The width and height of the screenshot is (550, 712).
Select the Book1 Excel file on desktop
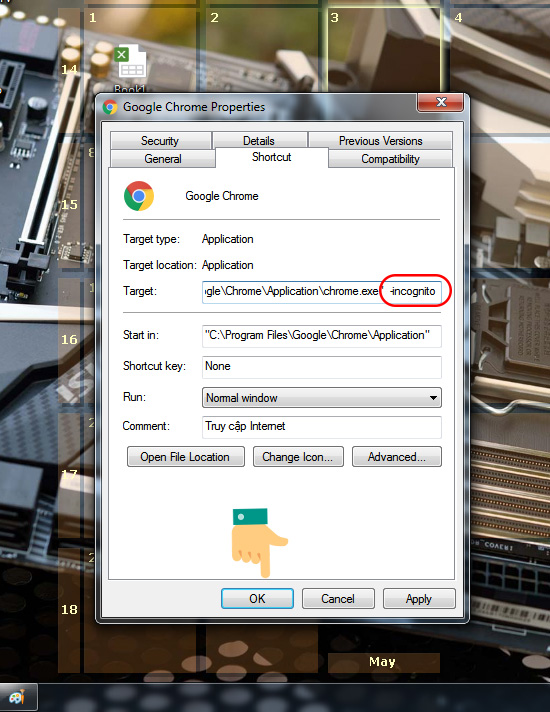131,68
